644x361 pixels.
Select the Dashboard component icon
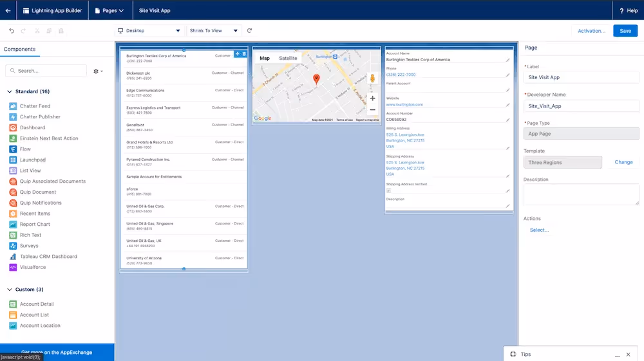pos(13,127)
